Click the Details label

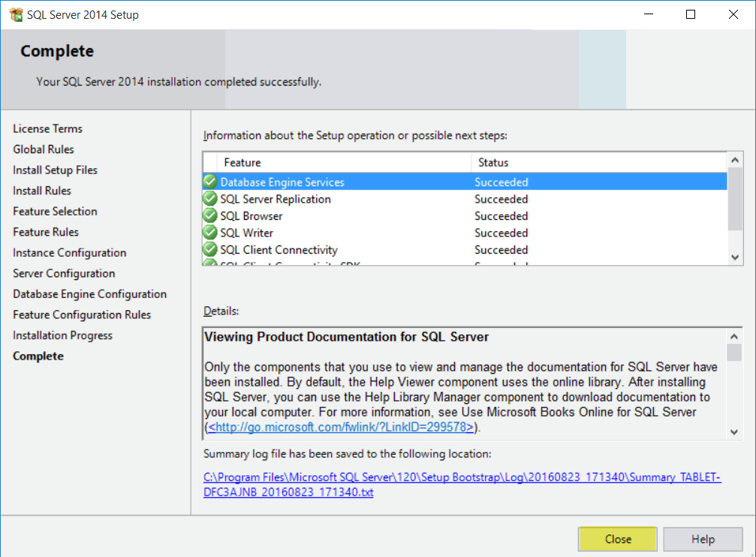click(x=221, y=311)
